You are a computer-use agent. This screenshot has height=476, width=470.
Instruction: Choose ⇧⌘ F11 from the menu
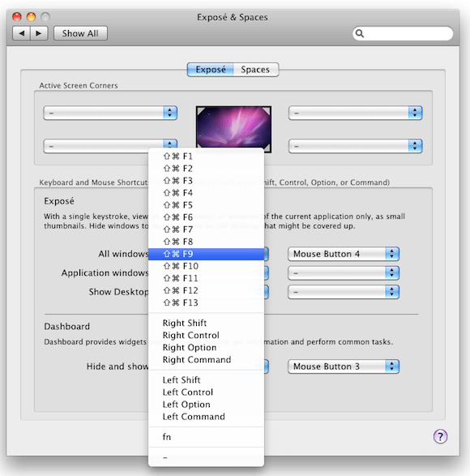pyautogui.click(x=206, y=278)
